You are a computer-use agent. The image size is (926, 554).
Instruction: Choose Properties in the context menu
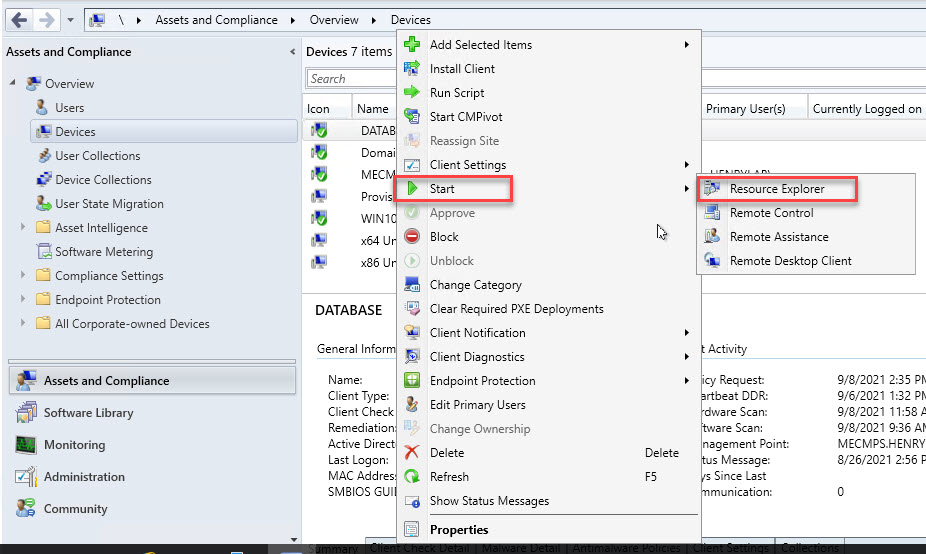coord(459,530)
